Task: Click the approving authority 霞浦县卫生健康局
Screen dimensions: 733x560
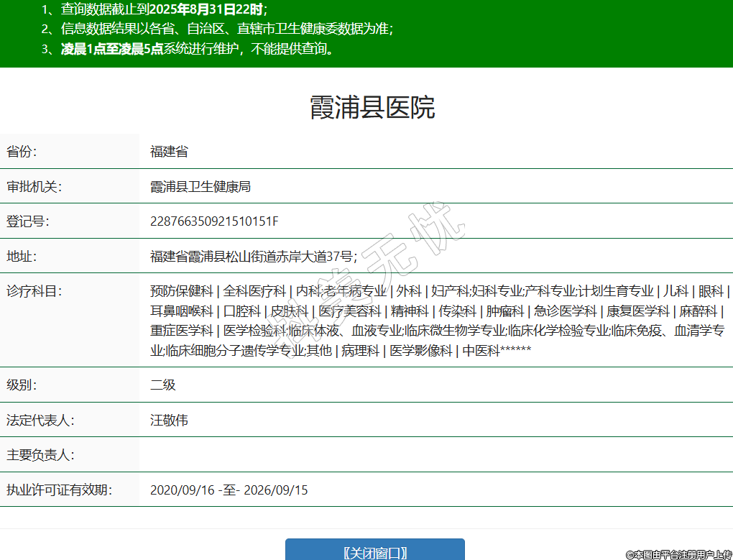Action: pos(200,187)
